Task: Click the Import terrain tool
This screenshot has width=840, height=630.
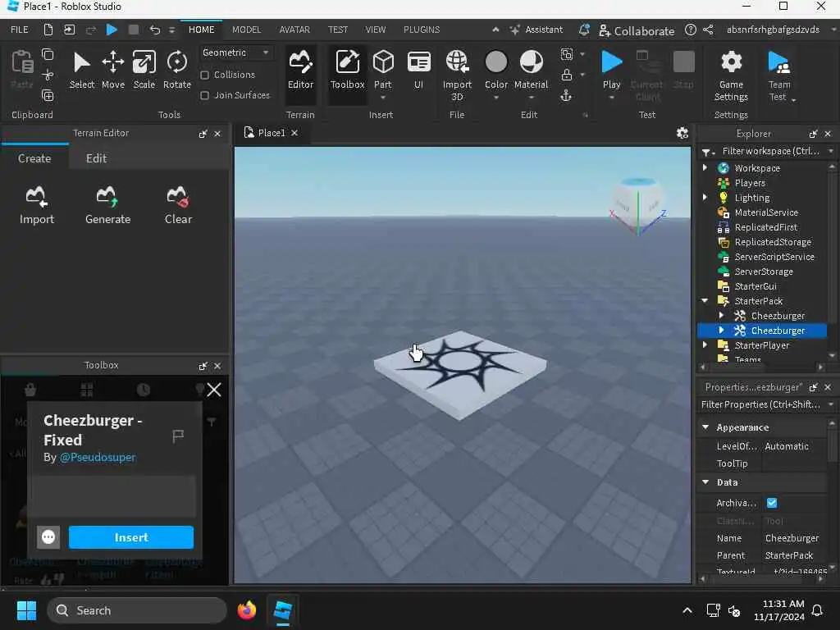Action: (x=36, y=206)
